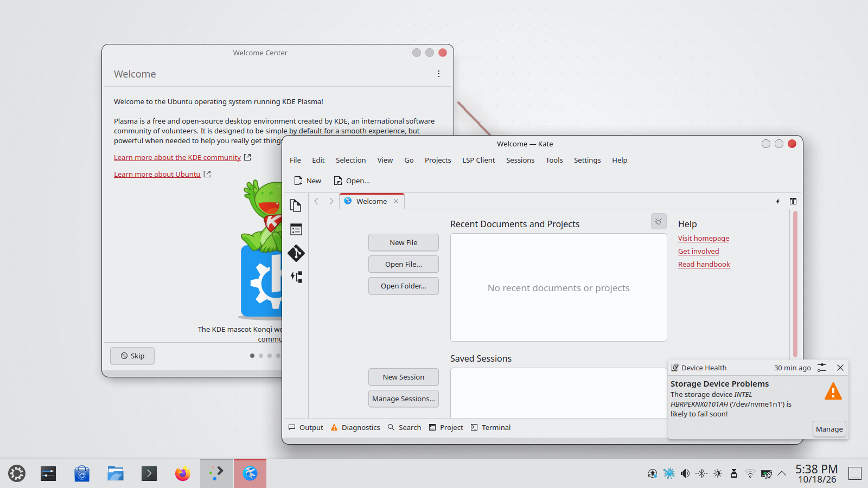Skip the Welcome Center intro
The height and width of the screenshot is (488, 868).
[132, 356]
